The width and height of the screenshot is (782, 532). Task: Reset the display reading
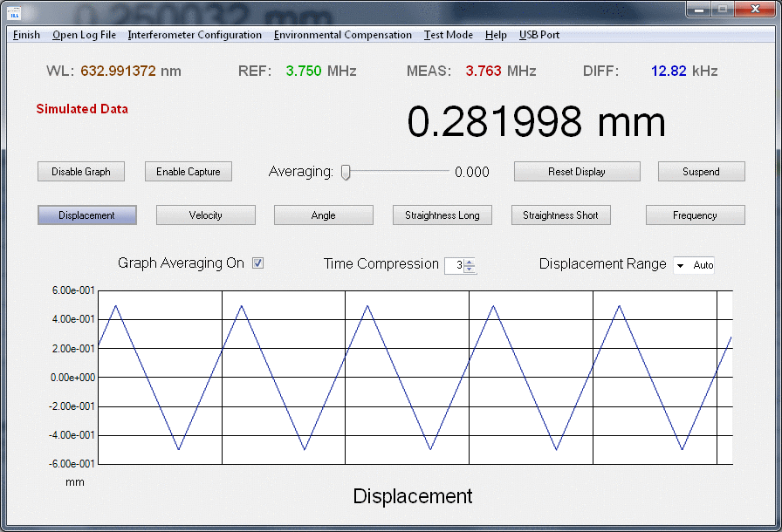[576, 171]
